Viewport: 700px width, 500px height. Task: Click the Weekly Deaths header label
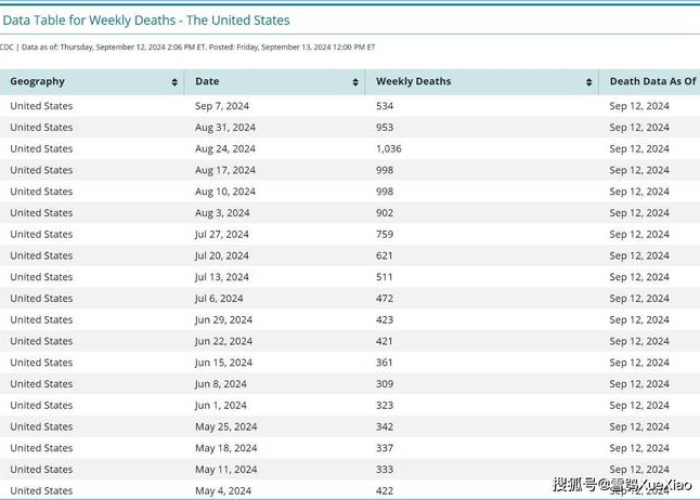pos(413,81)
